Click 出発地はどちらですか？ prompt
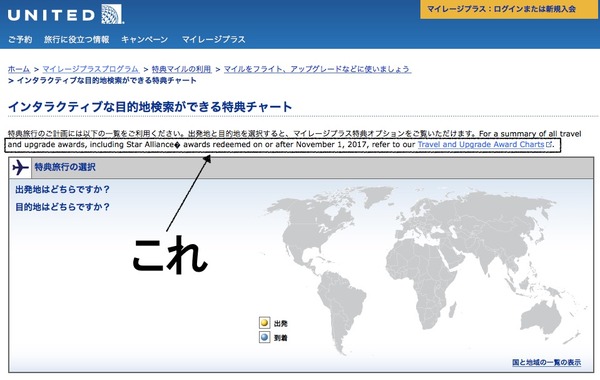 pos(63,189)
